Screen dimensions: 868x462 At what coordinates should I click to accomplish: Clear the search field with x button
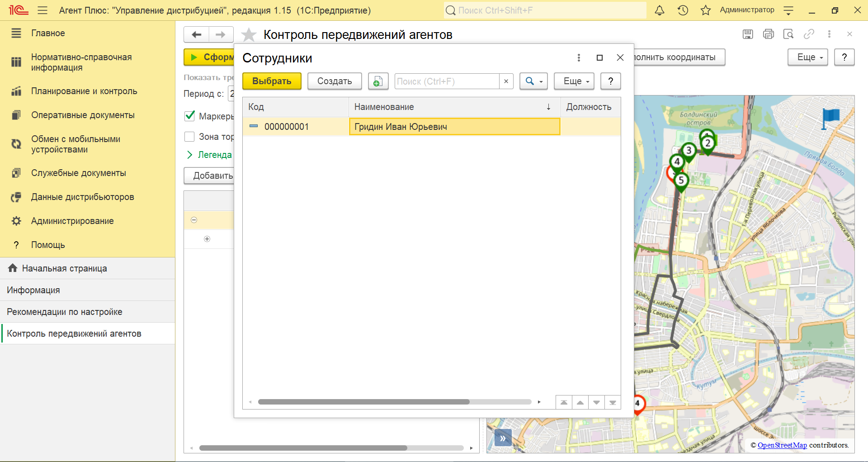click(506, 81)
